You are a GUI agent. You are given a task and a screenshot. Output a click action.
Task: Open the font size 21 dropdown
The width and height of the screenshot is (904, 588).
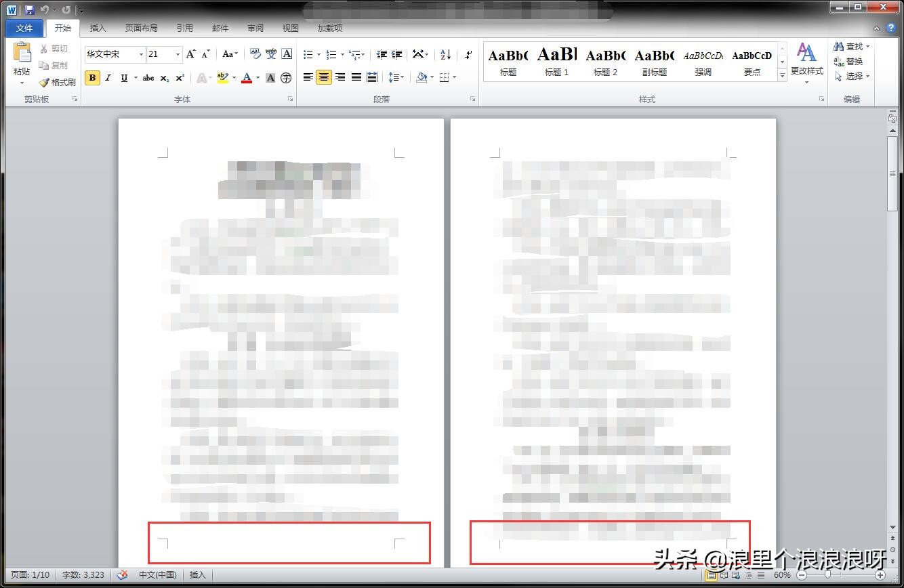point(178,54)
